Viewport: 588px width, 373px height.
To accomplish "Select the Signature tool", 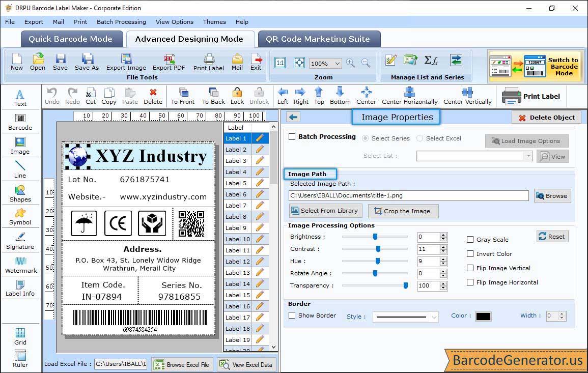I will [x=20, y=241].
